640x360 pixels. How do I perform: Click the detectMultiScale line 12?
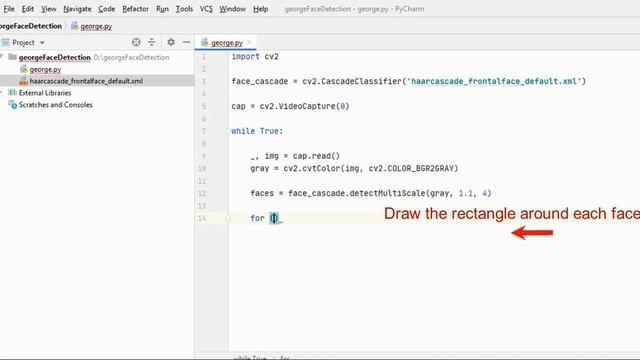[x=371, y=193]
